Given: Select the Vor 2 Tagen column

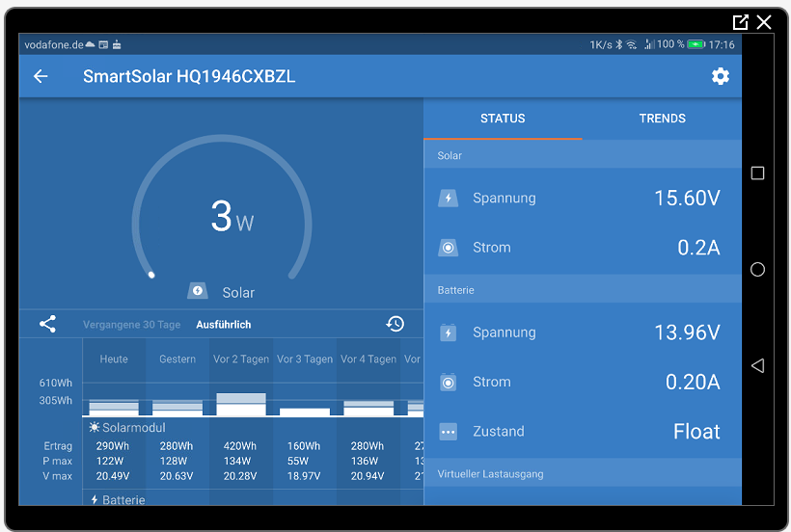Looking at the screenshot, I should [241, 359].
